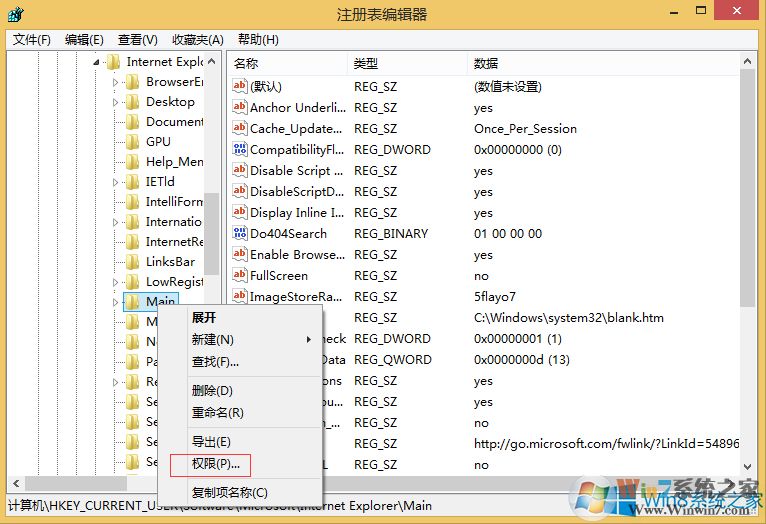Open the 编辑(E) menu

(84, 40)
